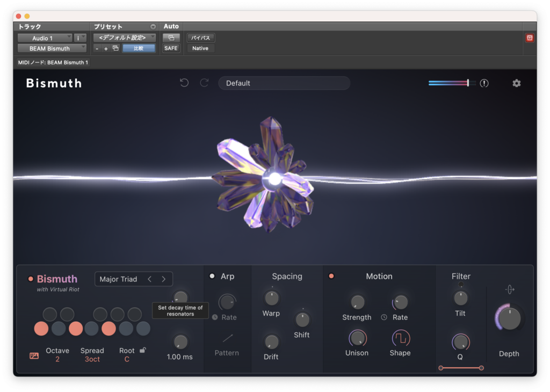Click the exclamation alert icon
Image resolution: width=550 pixels, height=392 pixels.
tap(484, 83)
